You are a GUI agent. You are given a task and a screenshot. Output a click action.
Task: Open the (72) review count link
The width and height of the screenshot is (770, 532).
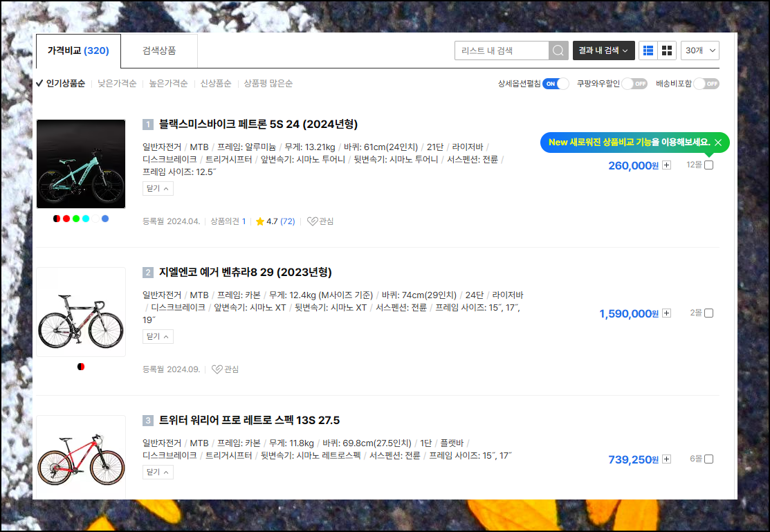(287, 221)
